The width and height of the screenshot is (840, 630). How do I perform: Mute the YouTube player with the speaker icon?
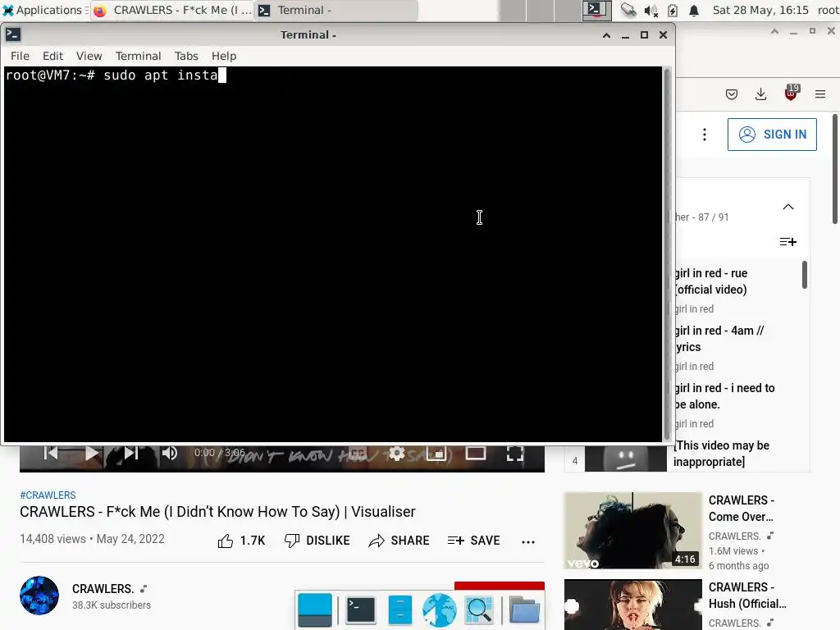click(169, 454)
